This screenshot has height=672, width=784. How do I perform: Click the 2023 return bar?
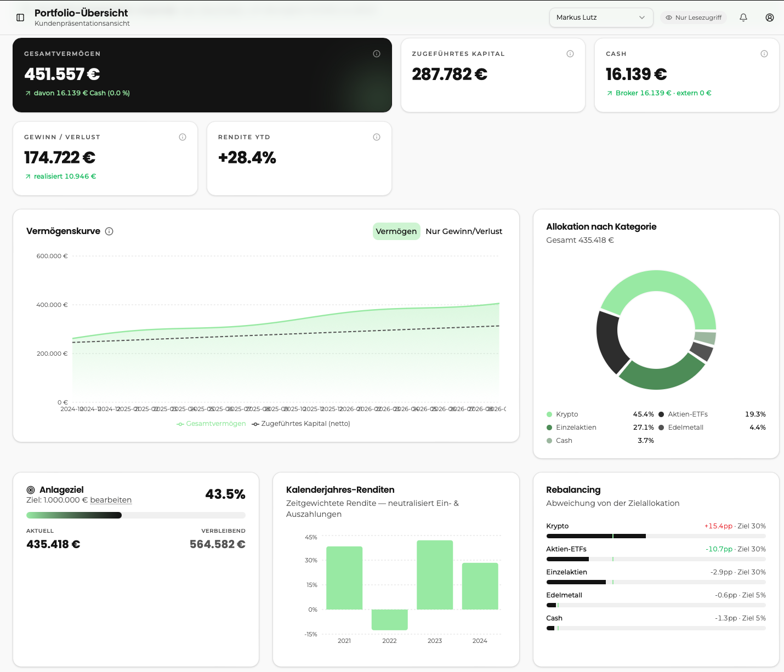[x=435, y=575]
